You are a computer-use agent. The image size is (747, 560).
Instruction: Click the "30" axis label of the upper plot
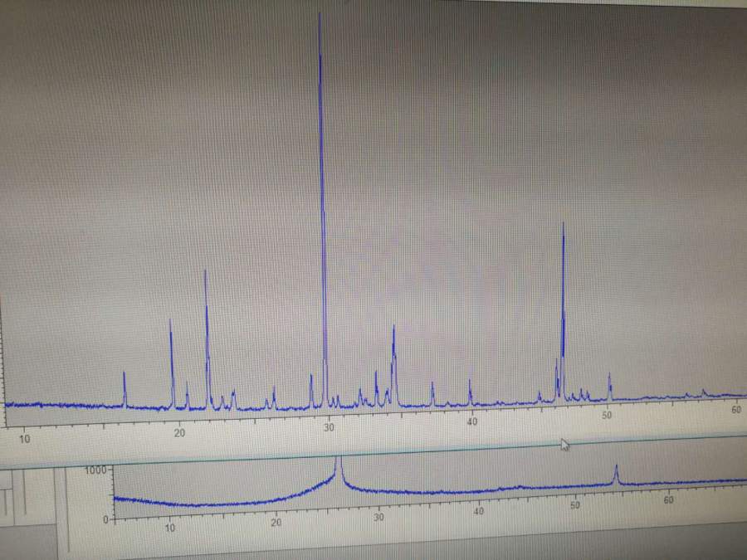[329, 427]
